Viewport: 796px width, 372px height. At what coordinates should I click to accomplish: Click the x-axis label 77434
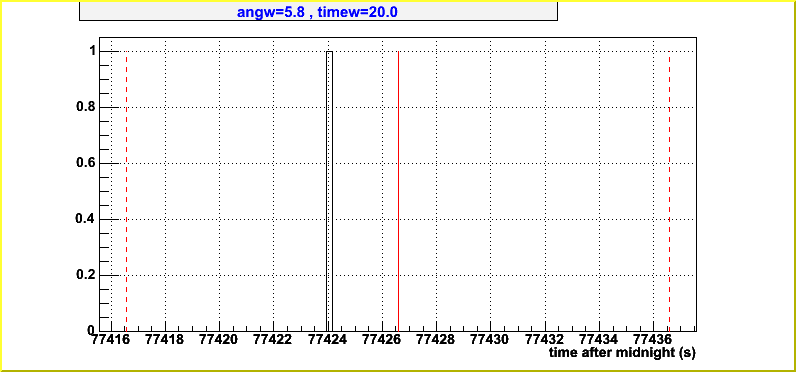(x=600, y=339)
